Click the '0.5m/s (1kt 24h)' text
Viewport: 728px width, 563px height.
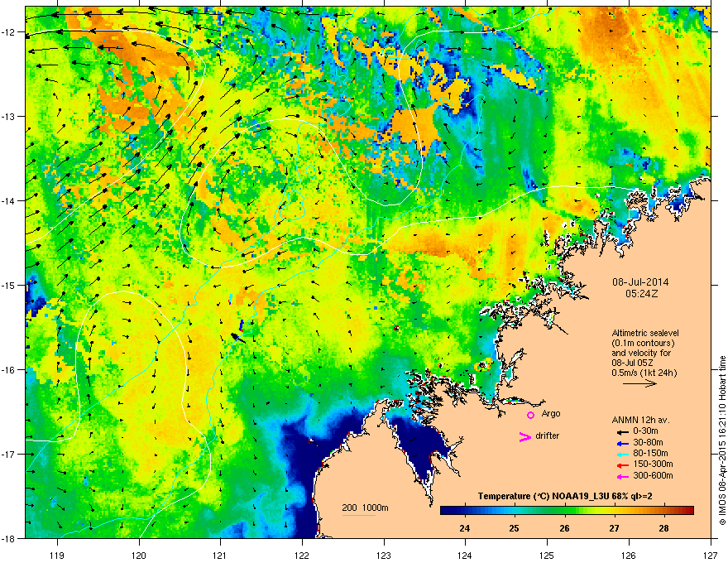pyautogui.click(x=644, y=373)
